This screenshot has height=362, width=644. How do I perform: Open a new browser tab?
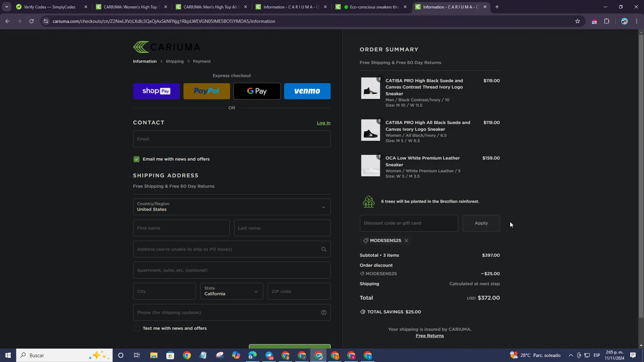pyautogui.click(x=497, y=7)
